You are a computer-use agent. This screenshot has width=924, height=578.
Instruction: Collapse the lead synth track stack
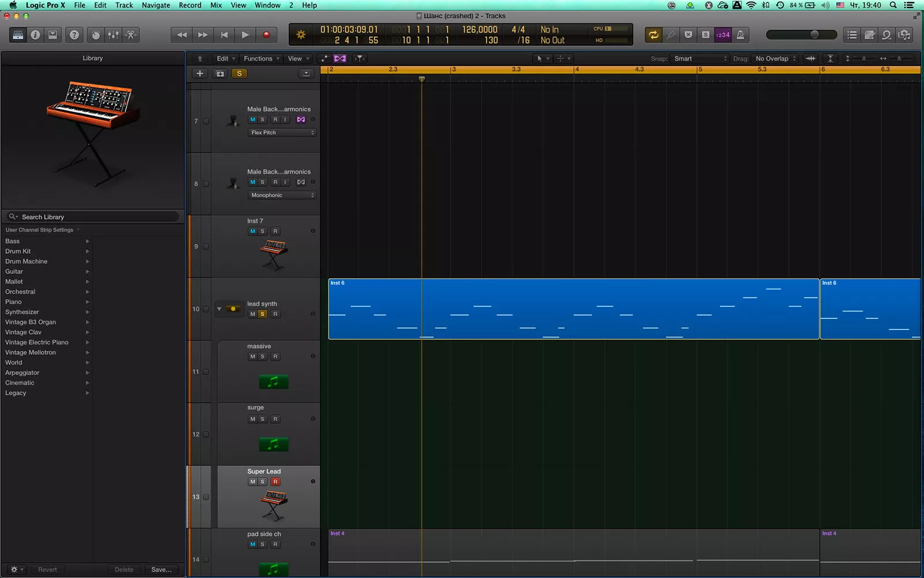pyautogui.click(x=219, y=309)
